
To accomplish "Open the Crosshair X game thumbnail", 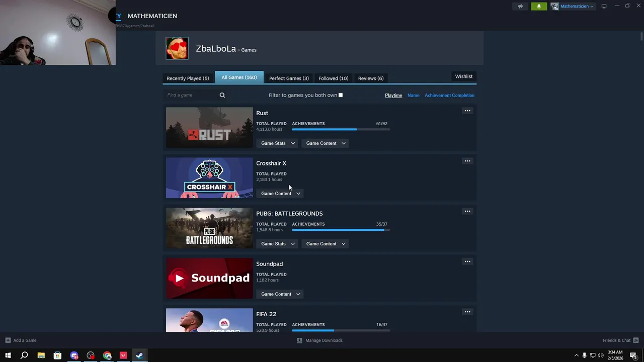I will pyautogui.click(x=209, y=177).
